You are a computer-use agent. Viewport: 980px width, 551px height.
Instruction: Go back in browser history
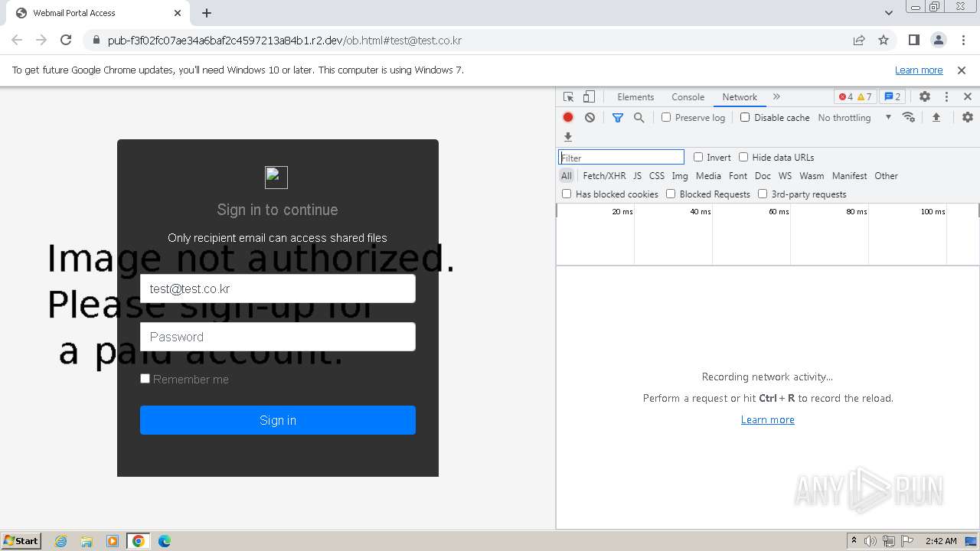(x=17, y=40)
